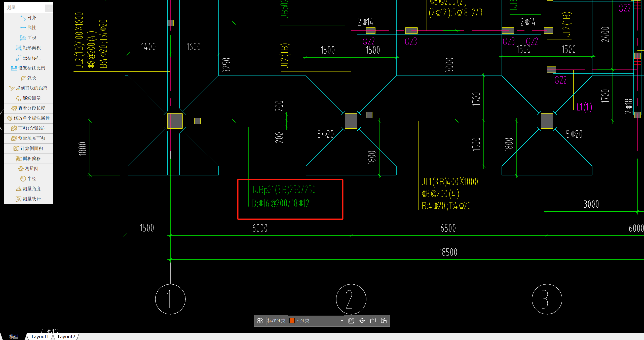This screenshot has height=340, width=644.
Task: Pick the 坐标标注 coordinate annotation tool
Action: click(x=28, y=58)
